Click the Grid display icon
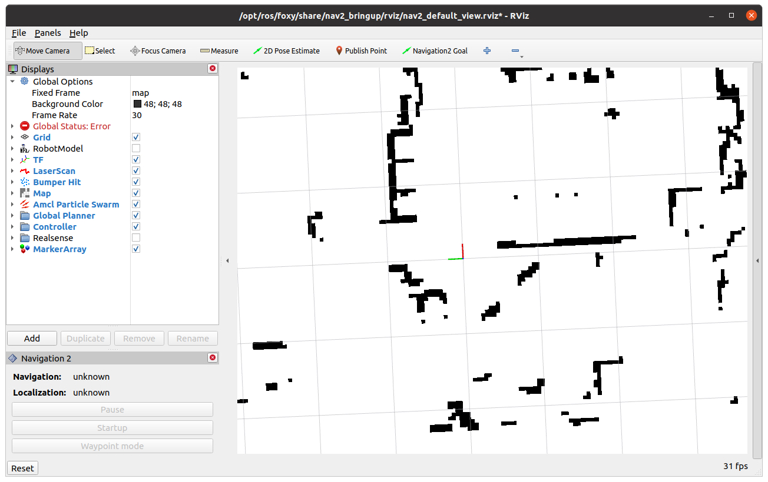Viewport: 768px width, 482px height. 24,137
